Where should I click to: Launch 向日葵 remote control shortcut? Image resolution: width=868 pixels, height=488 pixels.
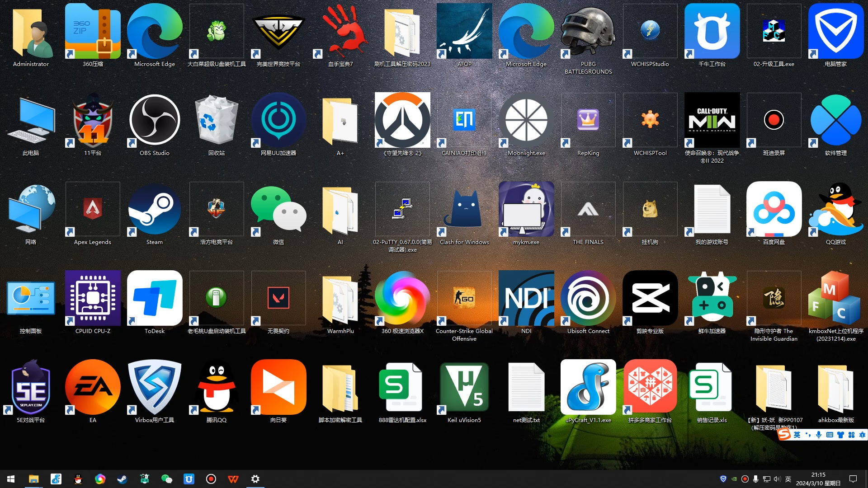click(278, 391)
